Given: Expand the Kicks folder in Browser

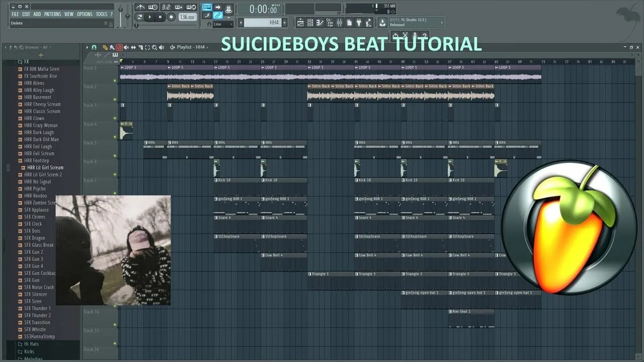Looking at the screenshot, I should 29,351.
